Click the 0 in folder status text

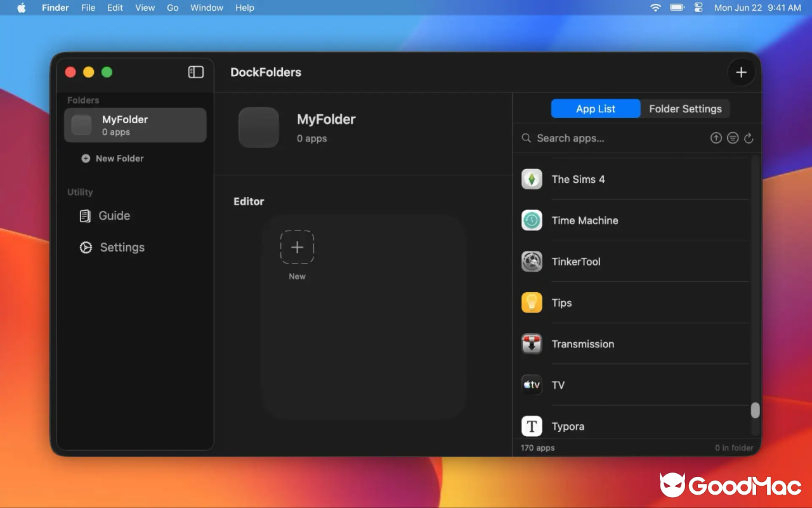[x=734, y=448]
